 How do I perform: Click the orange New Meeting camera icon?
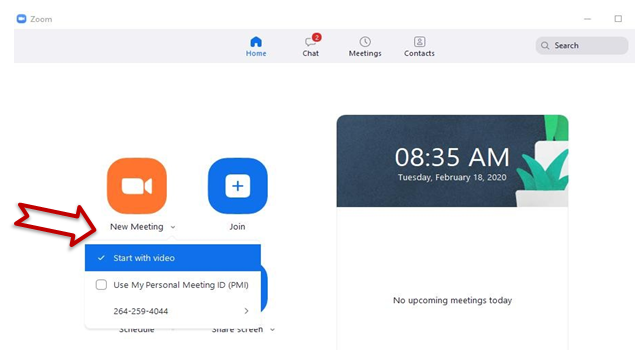point(137,186)
